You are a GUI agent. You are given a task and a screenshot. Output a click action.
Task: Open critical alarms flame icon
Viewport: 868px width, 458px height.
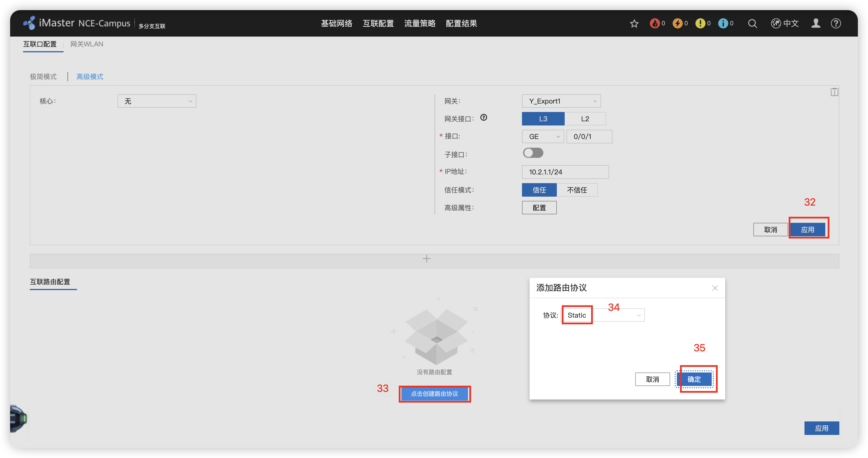(654, 23)
